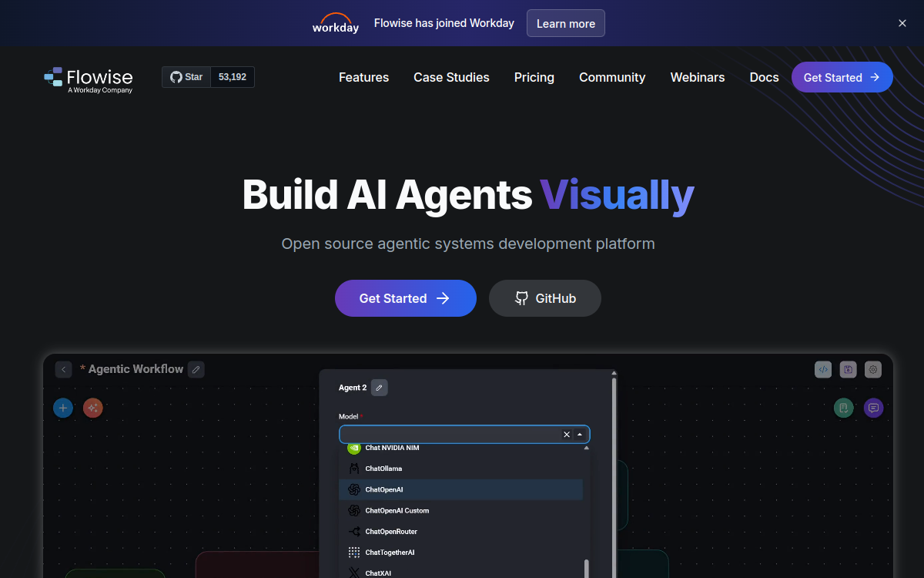Viewport: 924px width, 578px height.
Task: Click the model list scrollbar thumb
Action: click(x=587, y=569)
